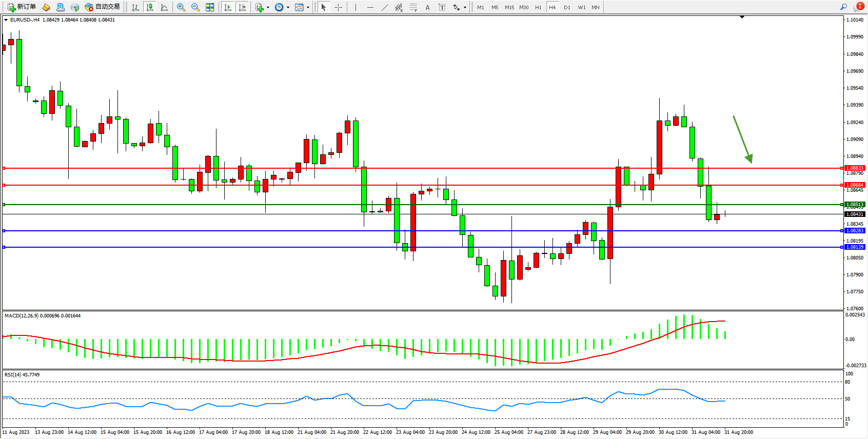
Task: Toggle chart shift from right edge
Action: pos(242,7)
